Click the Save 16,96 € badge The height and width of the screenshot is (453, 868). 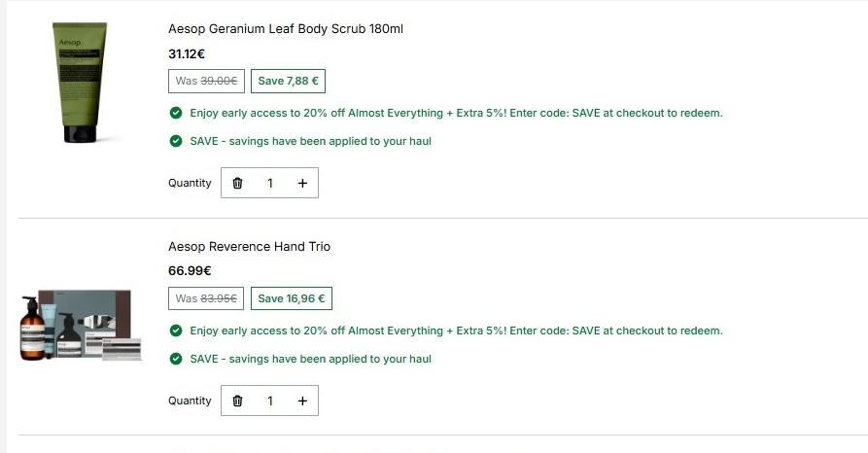tap(292, 298)
